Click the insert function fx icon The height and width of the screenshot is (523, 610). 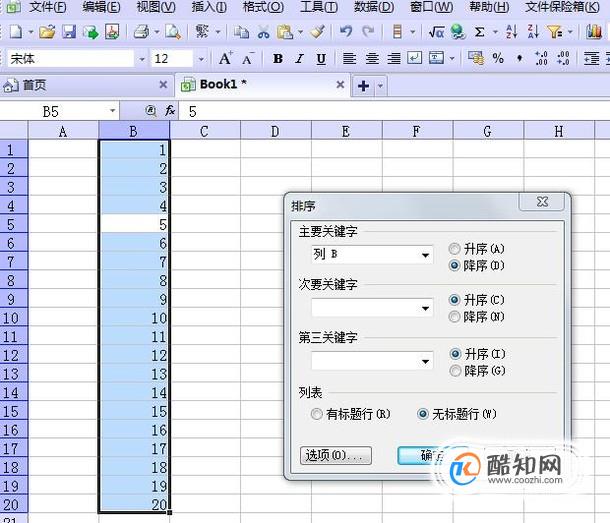[170, 111]
